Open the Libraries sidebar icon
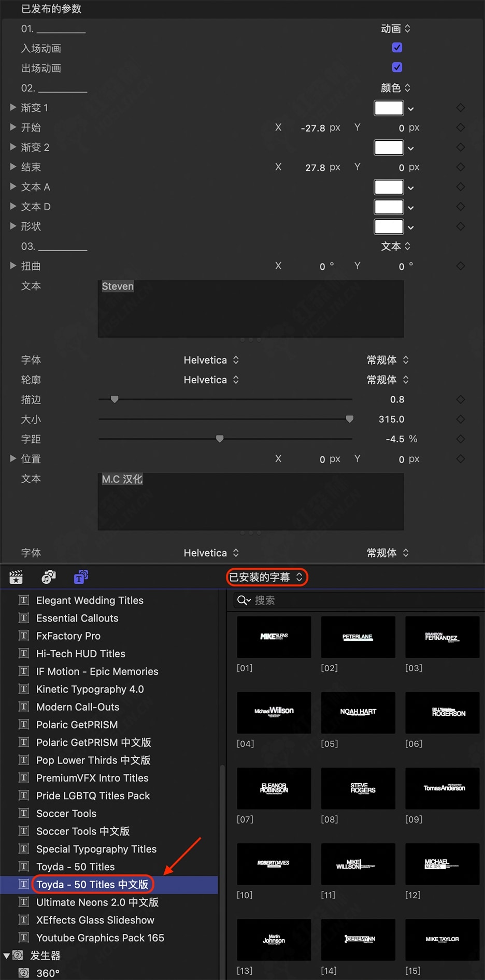Screen dimensions: 485x980 (16, 577)
